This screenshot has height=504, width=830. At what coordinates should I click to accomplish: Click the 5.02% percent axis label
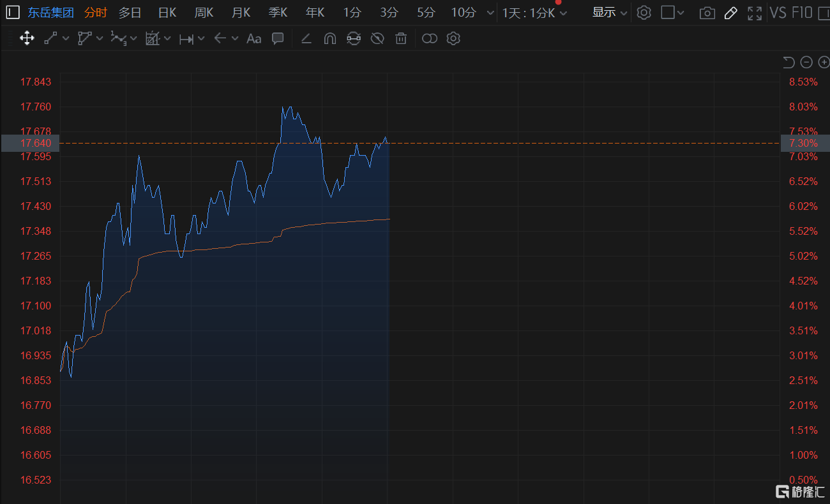pos(803,256)
